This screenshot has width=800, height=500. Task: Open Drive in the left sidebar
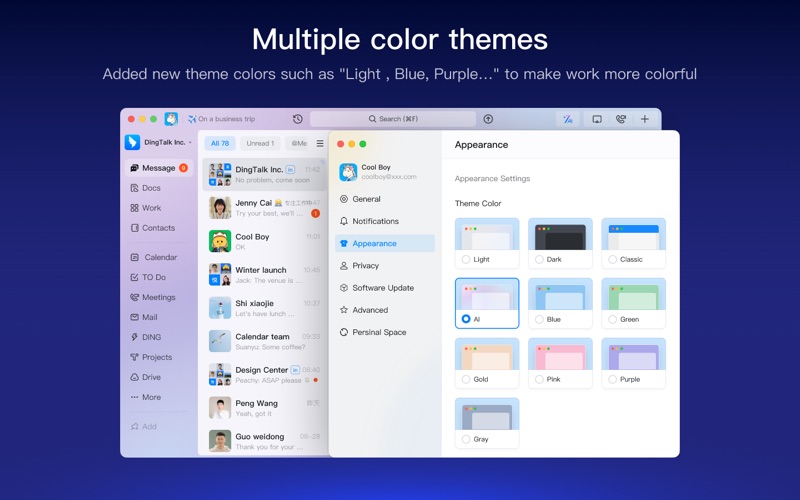[159, 377]
